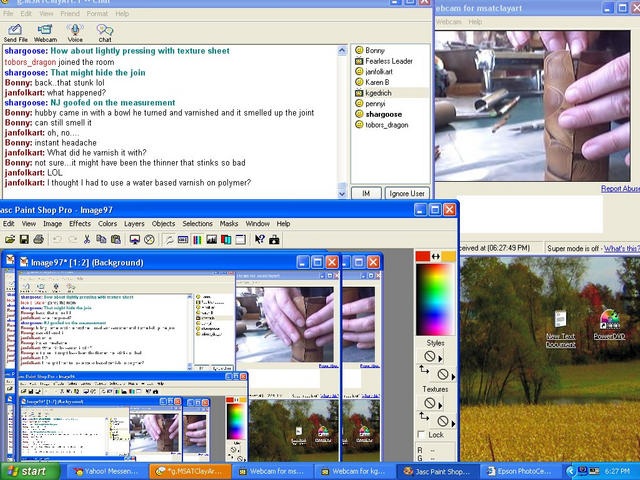Save image using floppy disk icon
640x480 pixels.
tap(24, 239)
